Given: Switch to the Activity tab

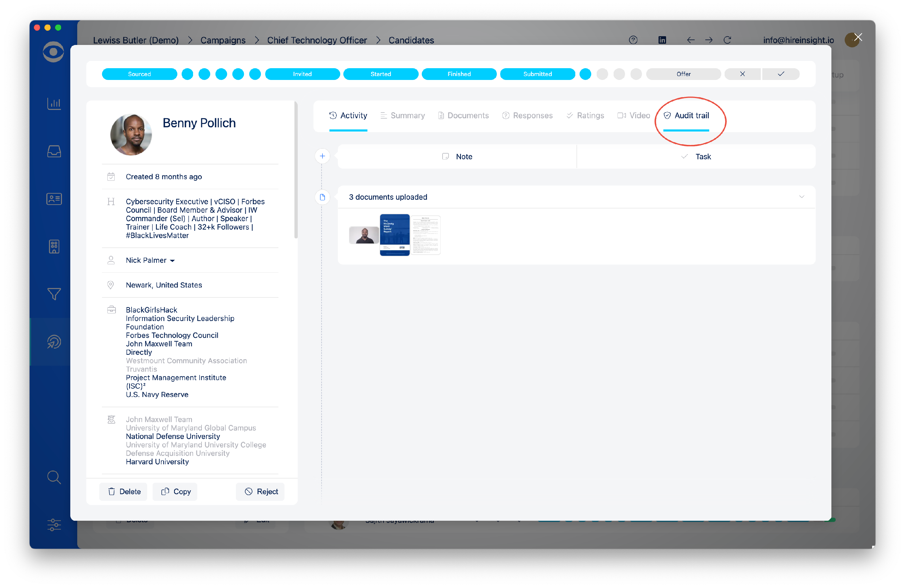Looking at the screenshot, I should [x=348, y=115].
